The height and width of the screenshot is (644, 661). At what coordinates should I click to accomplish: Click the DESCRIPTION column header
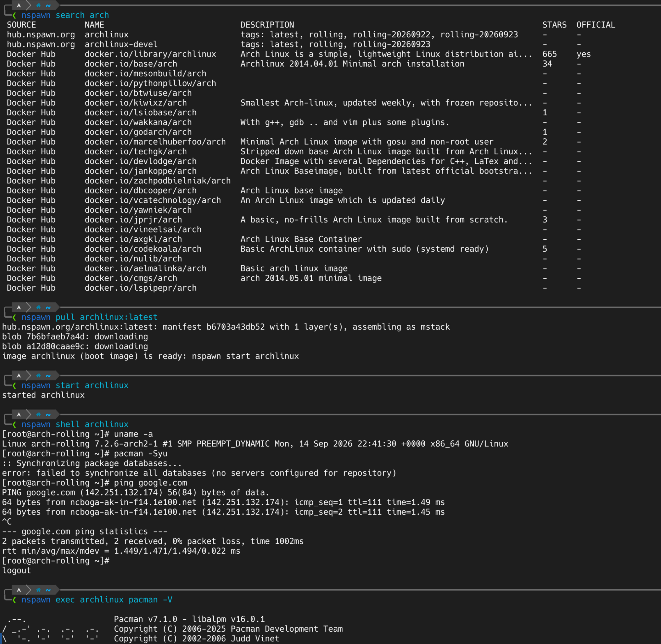tap(267, 25)
